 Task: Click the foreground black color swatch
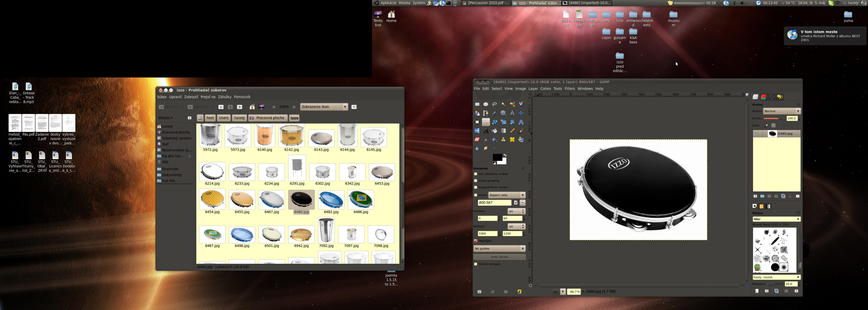[x=498, y=157]
